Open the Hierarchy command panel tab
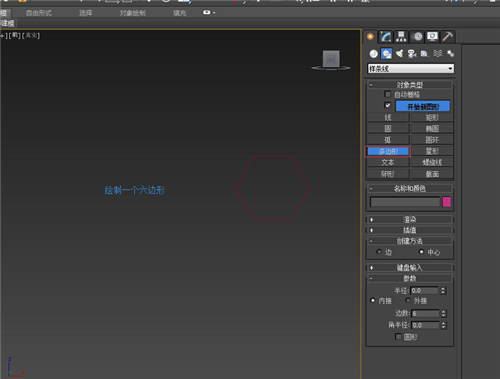The image size is (500, 379). tap(401, 37)
